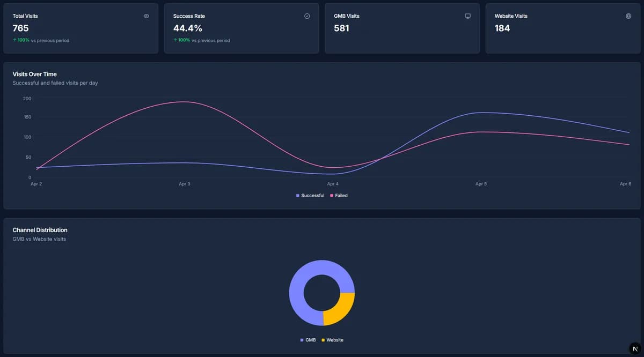Click the globe icon on Website Visits card

(628, 16)
